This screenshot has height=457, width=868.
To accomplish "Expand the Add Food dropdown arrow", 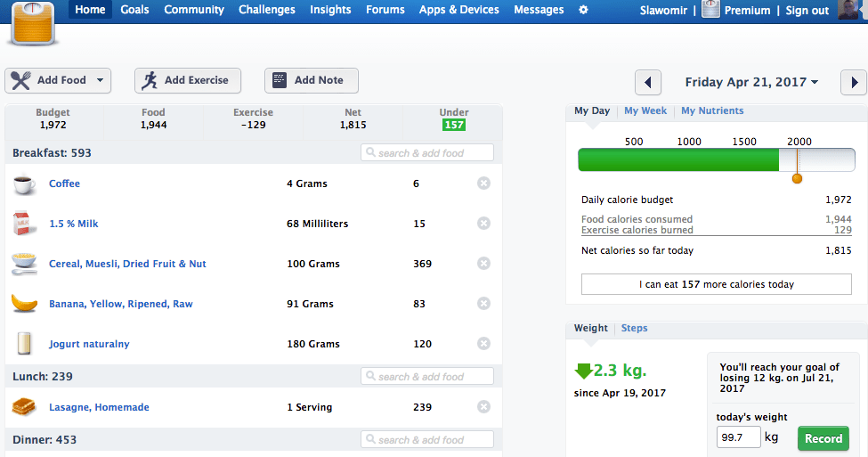I will tap(100, 80).
